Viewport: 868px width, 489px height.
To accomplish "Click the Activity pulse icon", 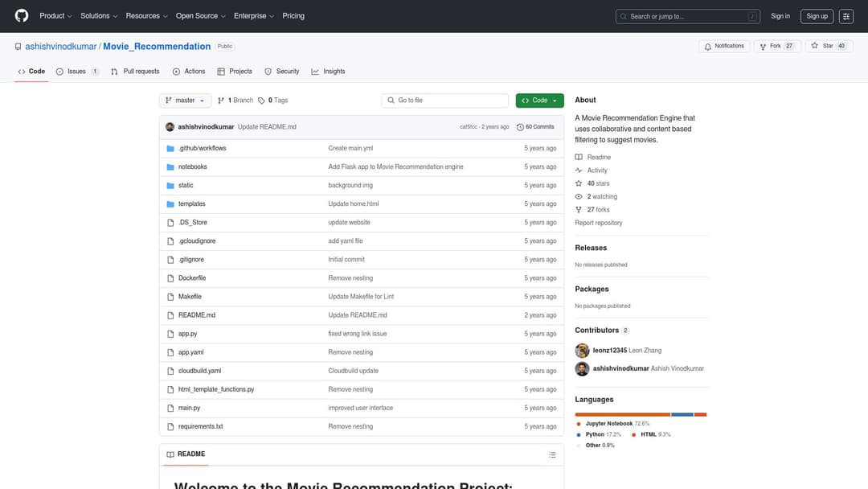I will coord(579,171).
